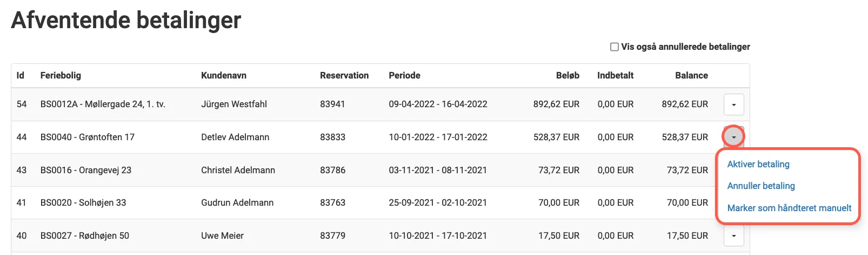The image size is (868, 255).
Task: Click customer name Gudrun Adelmann
Action: (237, 202)
